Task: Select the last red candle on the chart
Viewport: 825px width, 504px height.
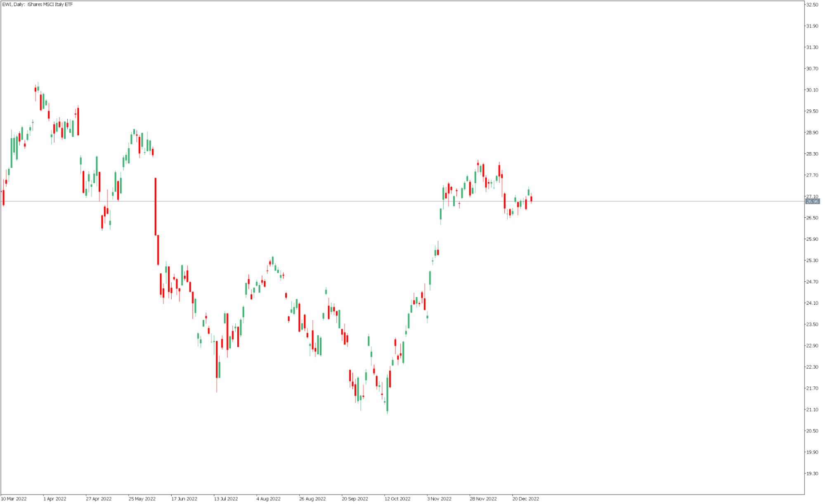Action: pos(531,199)
